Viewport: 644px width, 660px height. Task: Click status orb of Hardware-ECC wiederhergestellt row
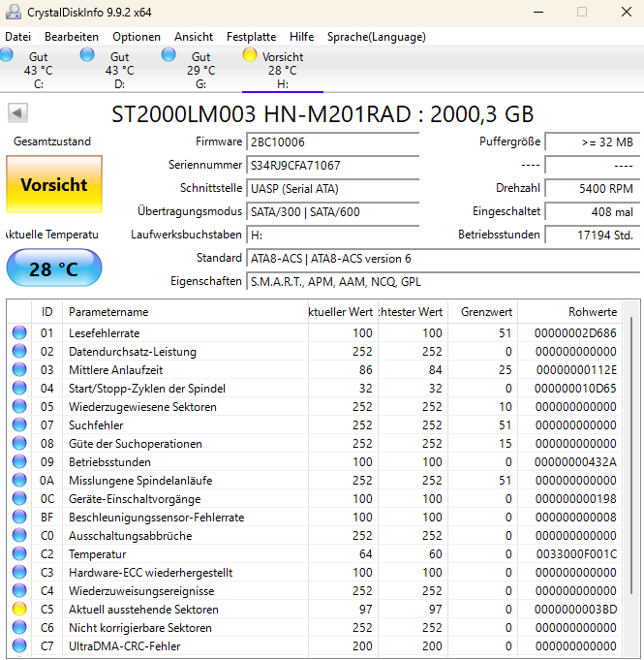[x=19, y=572]
